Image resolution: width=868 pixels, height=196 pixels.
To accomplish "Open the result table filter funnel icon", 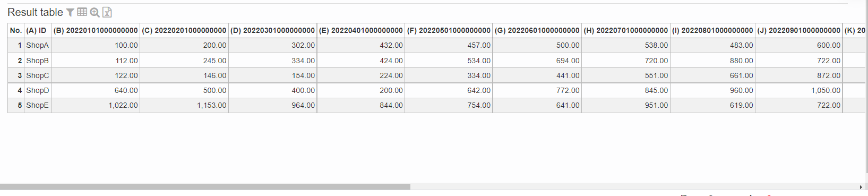I will (70, 12).
